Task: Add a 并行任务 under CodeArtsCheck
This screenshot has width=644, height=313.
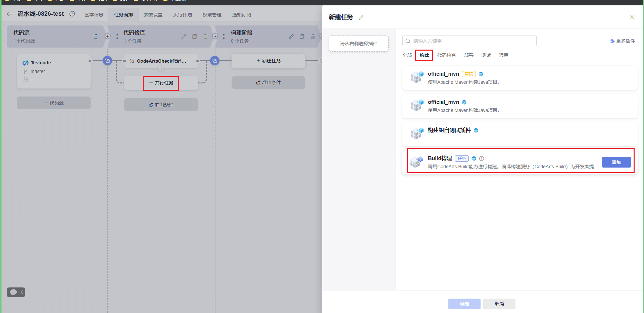Action: 161,83
